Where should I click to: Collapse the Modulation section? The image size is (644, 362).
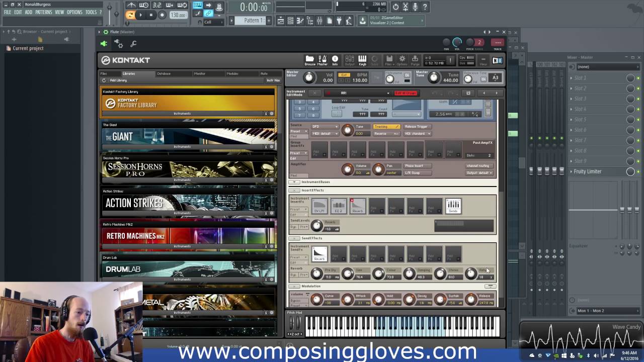coord(294,286)
